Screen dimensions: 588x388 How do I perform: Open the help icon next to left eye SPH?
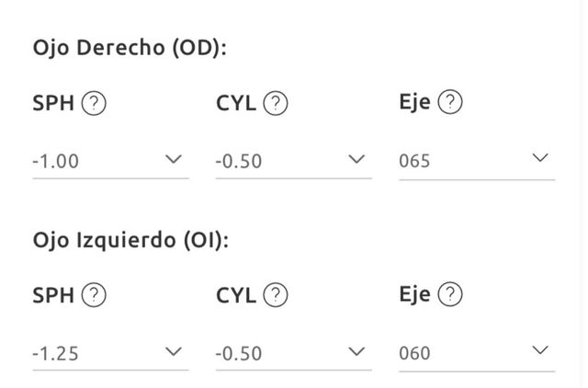(x=95, y=295)
